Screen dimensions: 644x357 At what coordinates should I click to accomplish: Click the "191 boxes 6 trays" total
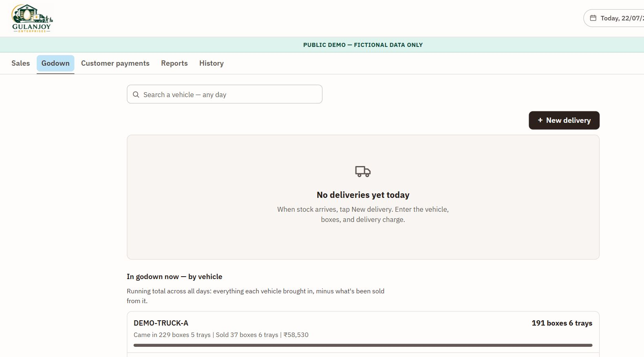point(562,323)
